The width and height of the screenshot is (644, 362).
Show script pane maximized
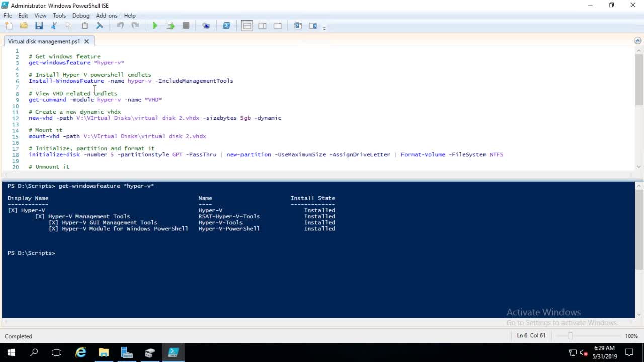pyautogui.click(x=277, y=26)
